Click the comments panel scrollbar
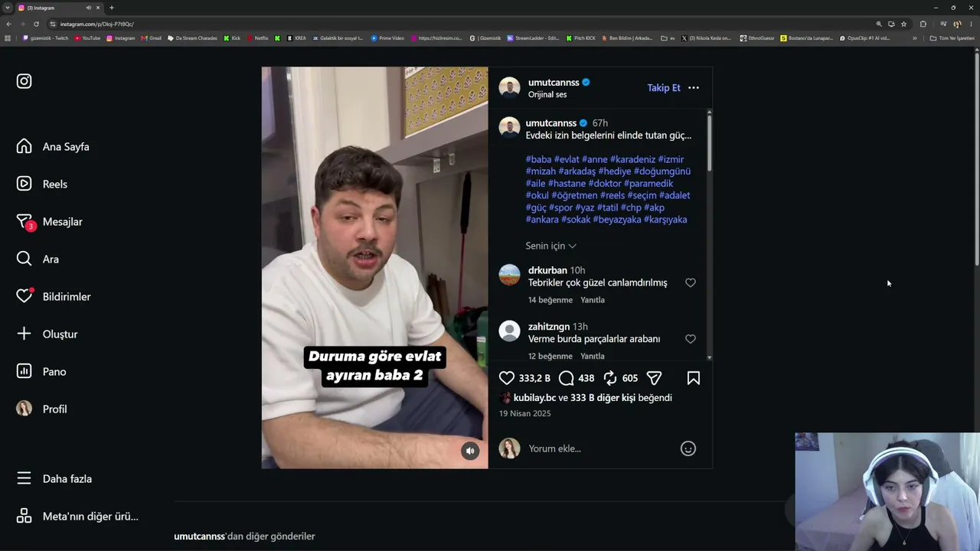980x551 pixels. 710,142
